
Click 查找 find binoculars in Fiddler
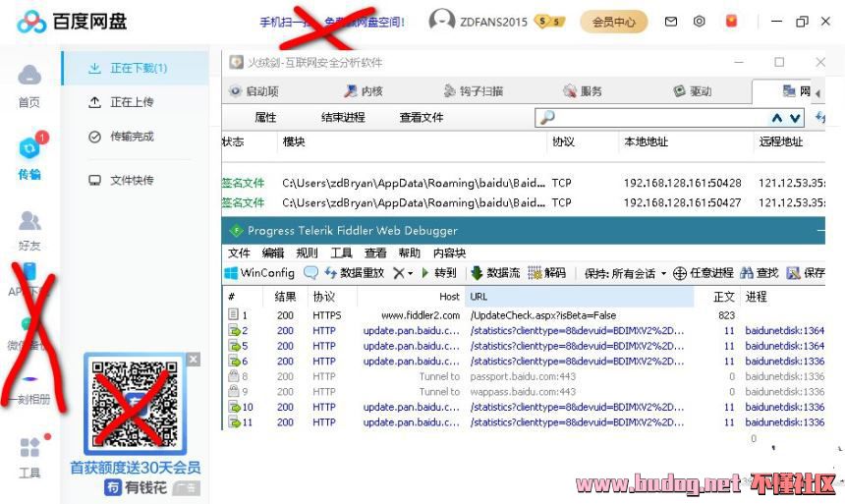pyautogui.click(x=760, y=273)
